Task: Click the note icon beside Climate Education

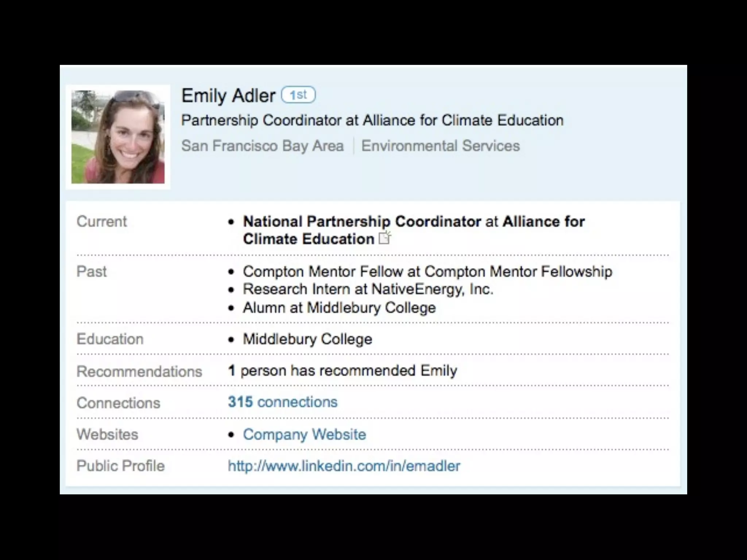Action: tap(385, 238)
